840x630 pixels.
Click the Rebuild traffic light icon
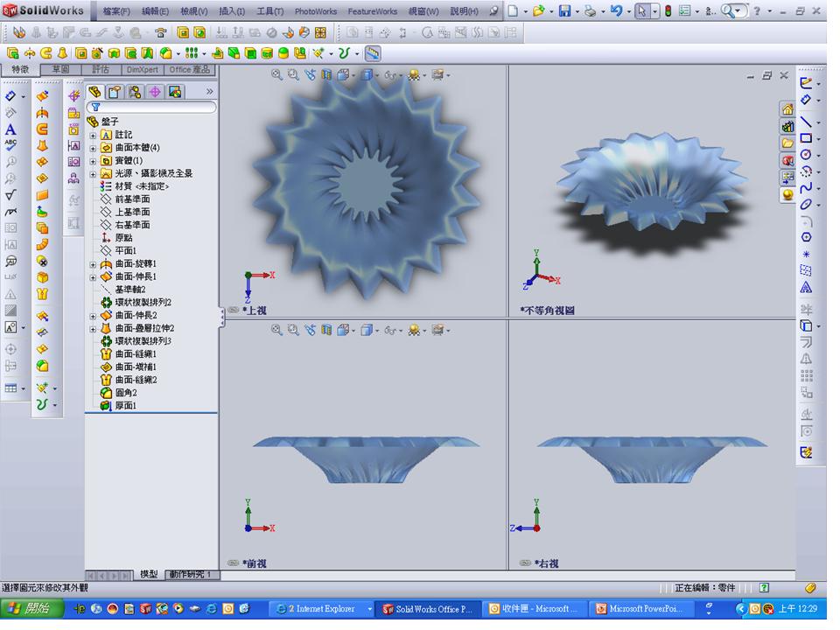pos(668,10)
